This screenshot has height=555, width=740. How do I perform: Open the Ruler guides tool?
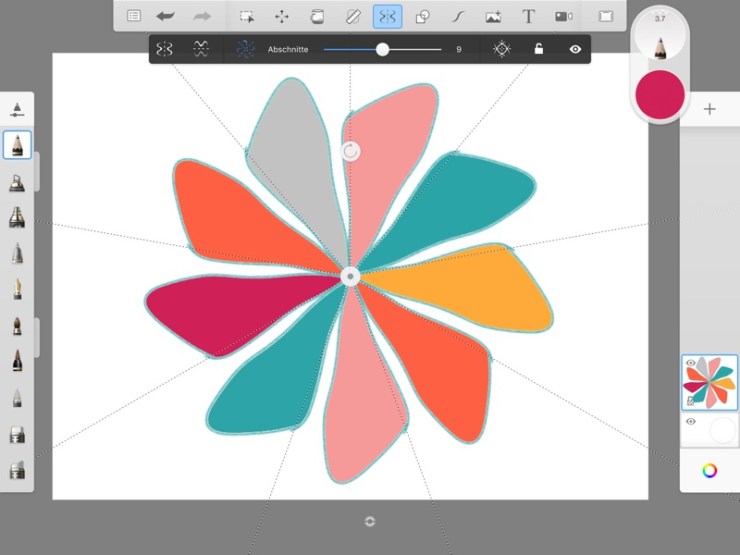pos(352,16)
